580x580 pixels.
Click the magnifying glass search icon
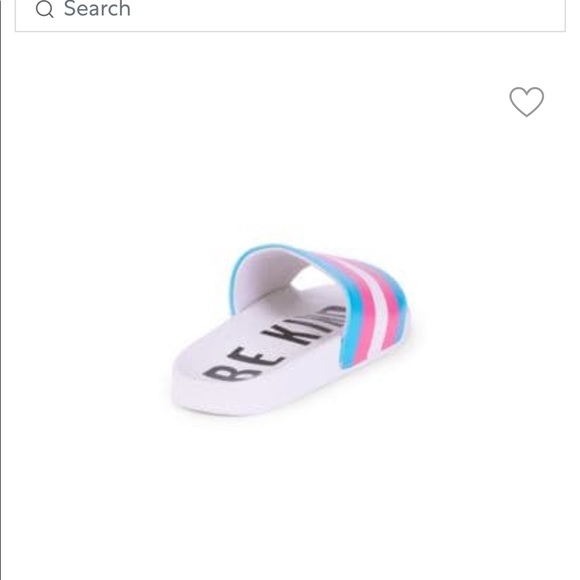point(45,9)
